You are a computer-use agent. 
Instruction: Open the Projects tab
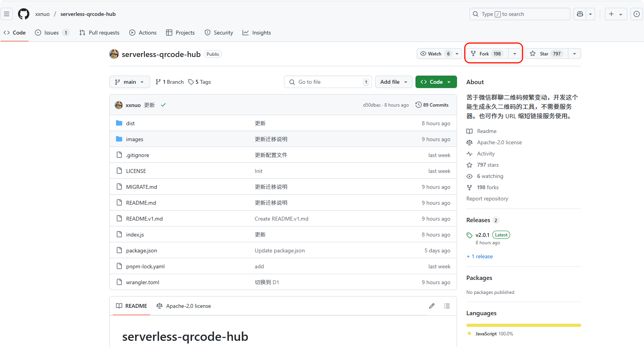[180, 33]
